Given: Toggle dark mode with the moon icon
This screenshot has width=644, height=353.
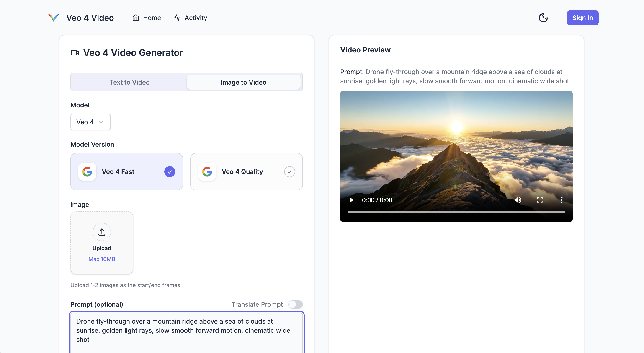Looking at the screenshot, I should (x=543, y=18).
